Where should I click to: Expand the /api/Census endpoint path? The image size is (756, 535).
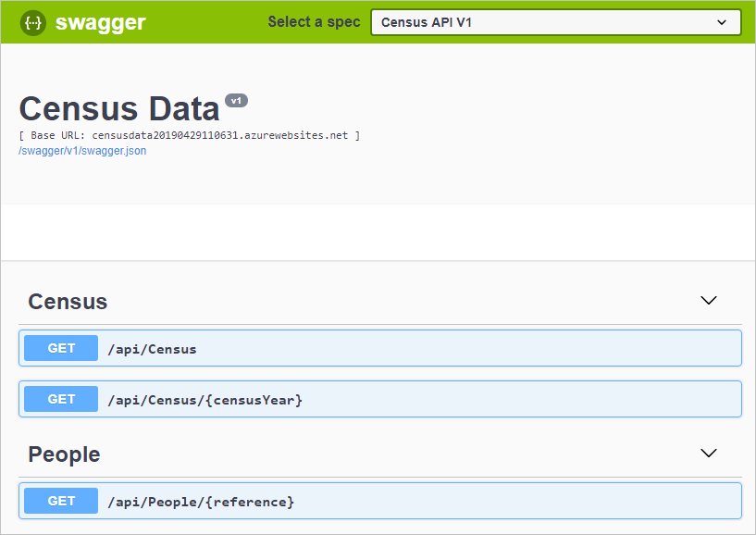coord(152,349)
